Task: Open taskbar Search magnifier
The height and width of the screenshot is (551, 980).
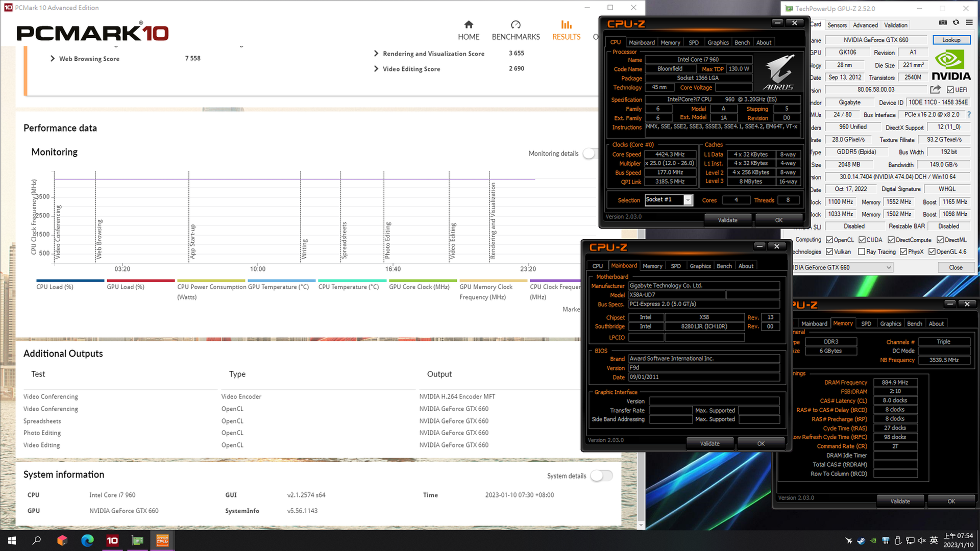Action: (37, 540)
